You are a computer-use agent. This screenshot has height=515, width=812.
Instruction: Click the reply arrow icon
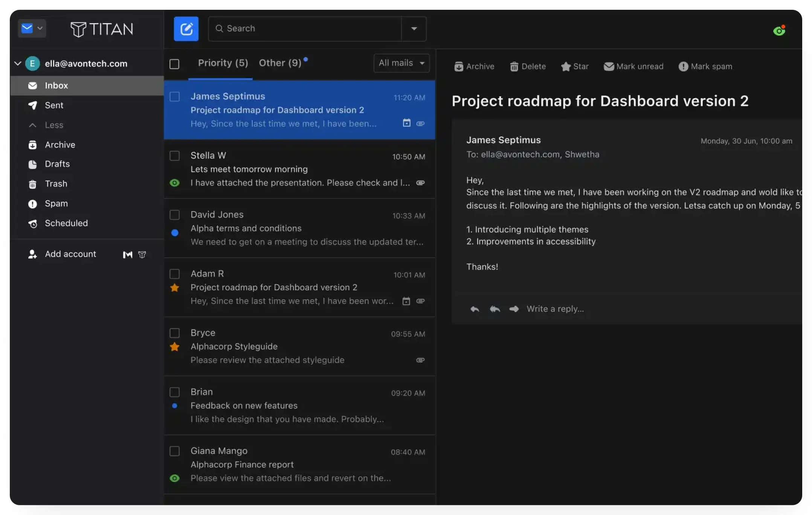475,309
